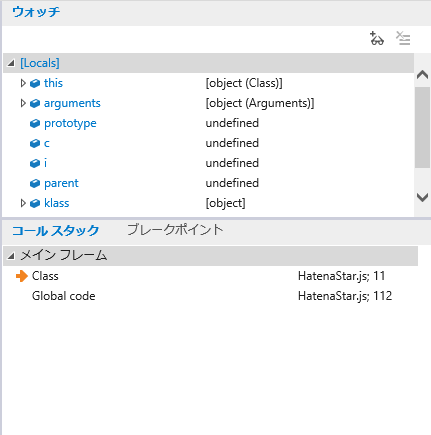Screen dimensions: 431x435
Task: Click the cube icon beside variable 'i'
Action: pos(35,163)
